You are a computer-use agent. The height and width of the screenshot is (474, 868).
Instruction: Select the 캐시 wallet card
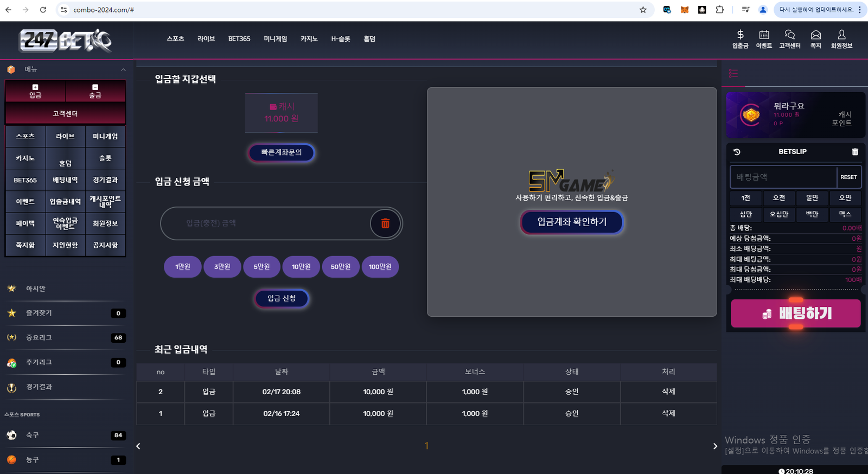(x=281, y=113)
